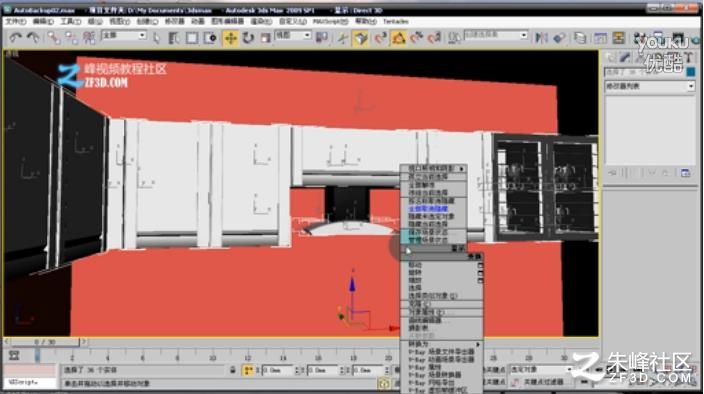Open the Mirror tool icon
Screen dimensions: 704x394
pyautogui.click(x=541, y=38)
